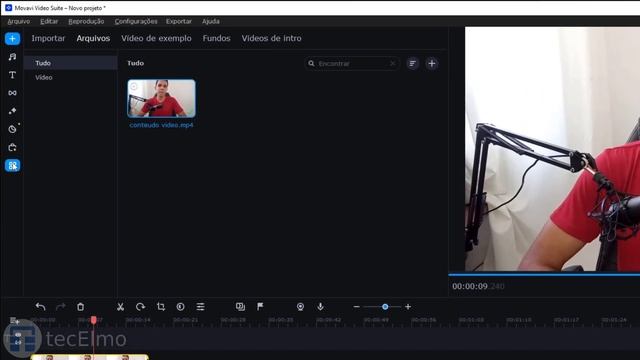Clear the Encontrar search field
This screenshot has height=360, width=640.
[392, 64]
